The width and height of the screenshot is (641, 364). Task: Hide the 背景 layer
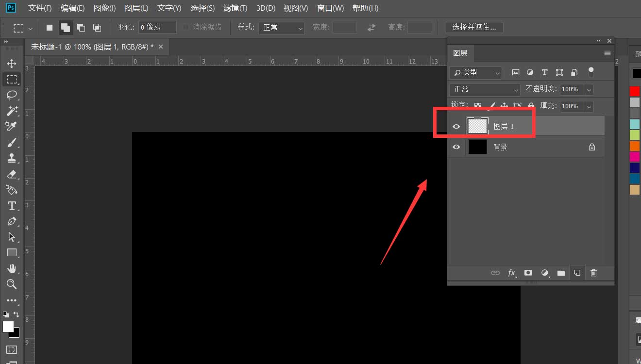[x=456, y=147]
